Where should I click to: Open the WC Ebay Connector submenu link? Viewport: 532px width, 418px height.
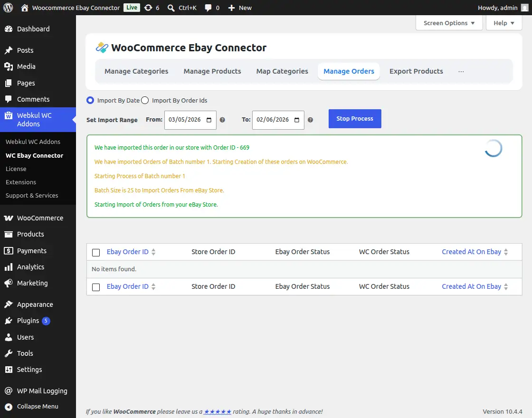point(34,155)
